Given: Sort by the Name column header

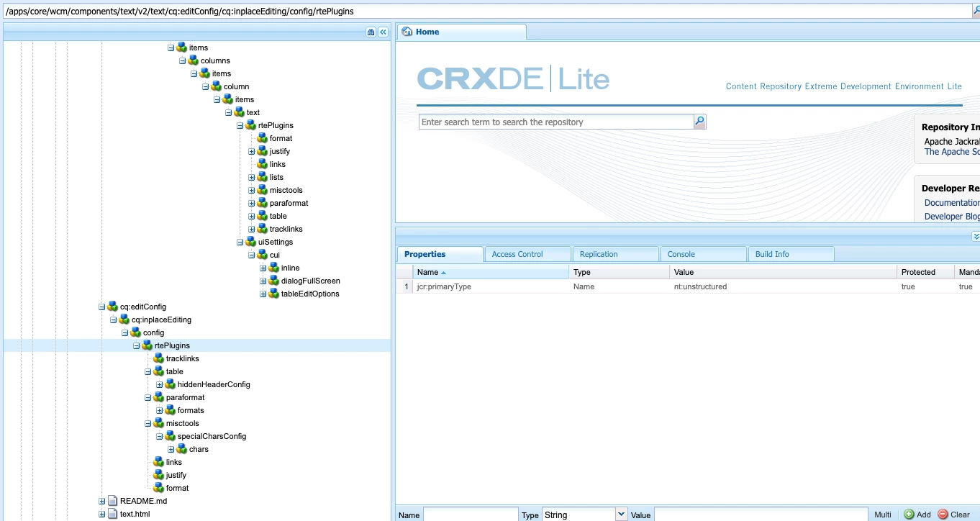Looking at the screenshot, I should pyautogui.click(x=491, y=272).
